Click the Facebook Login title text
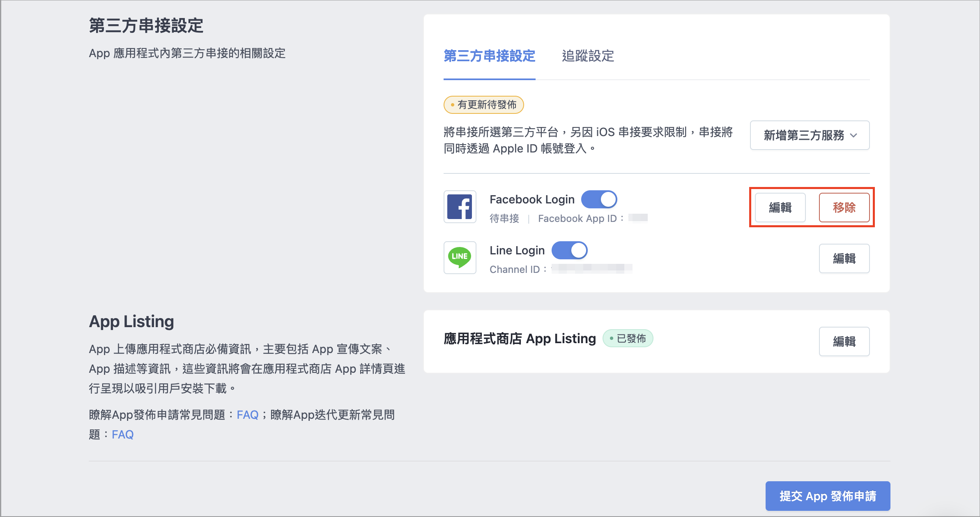 click(532, 199)
